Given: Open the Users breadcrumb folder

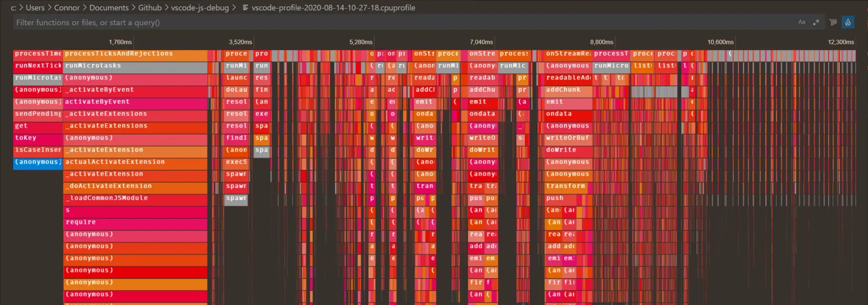Looking at the screenshot, I should tap(35, 8).
